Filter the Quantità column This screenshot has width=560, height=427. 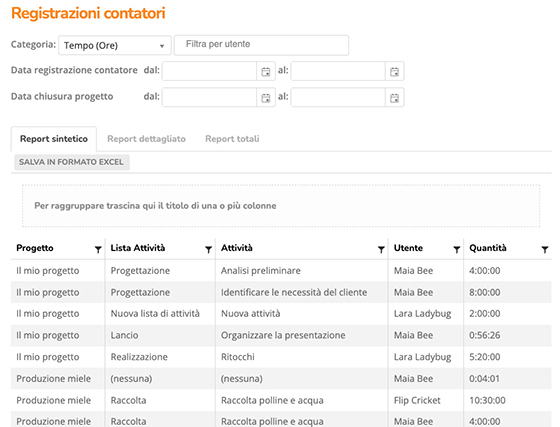pos(545,249)
